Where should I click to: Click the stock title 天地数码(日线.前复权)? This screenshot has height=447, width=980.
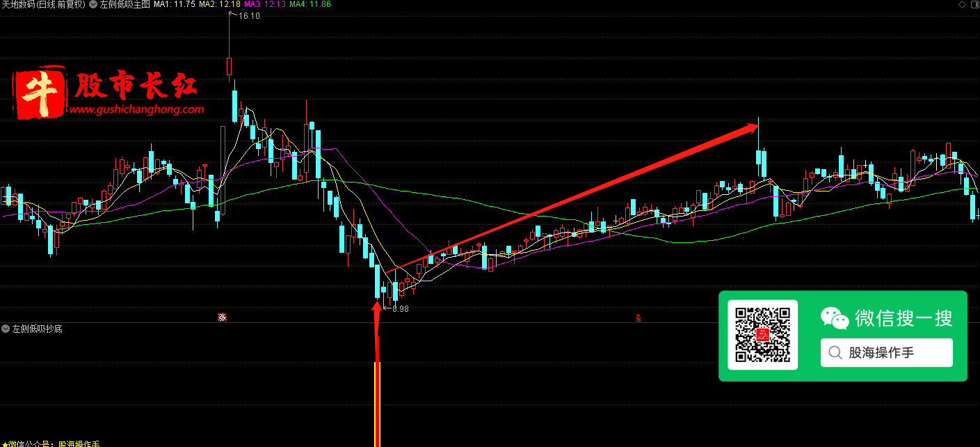coord(44,4)
